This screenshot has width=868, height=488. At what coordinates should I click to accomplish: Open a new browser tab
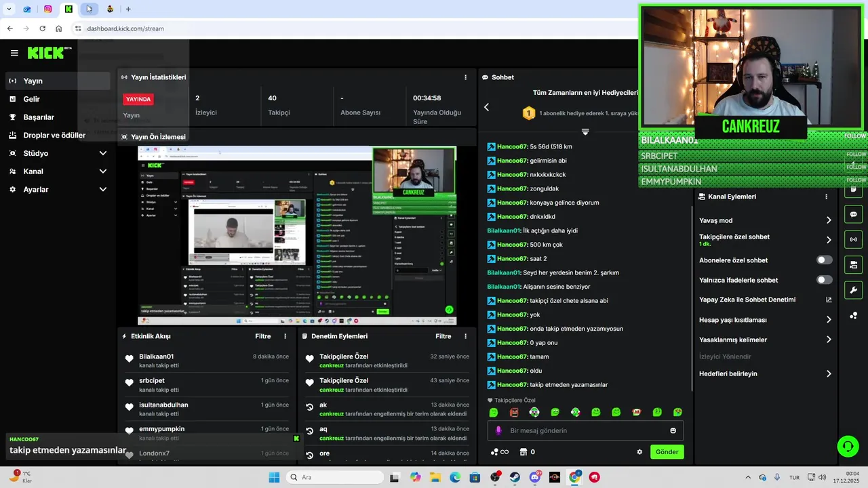(x=128, y=9)
